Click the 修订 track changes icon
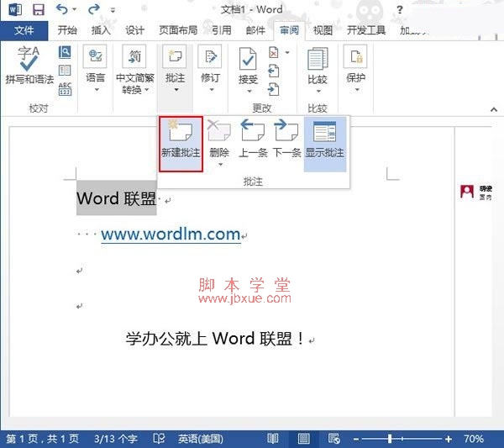Viewport: 504px width, 448px height. [209, 56]
